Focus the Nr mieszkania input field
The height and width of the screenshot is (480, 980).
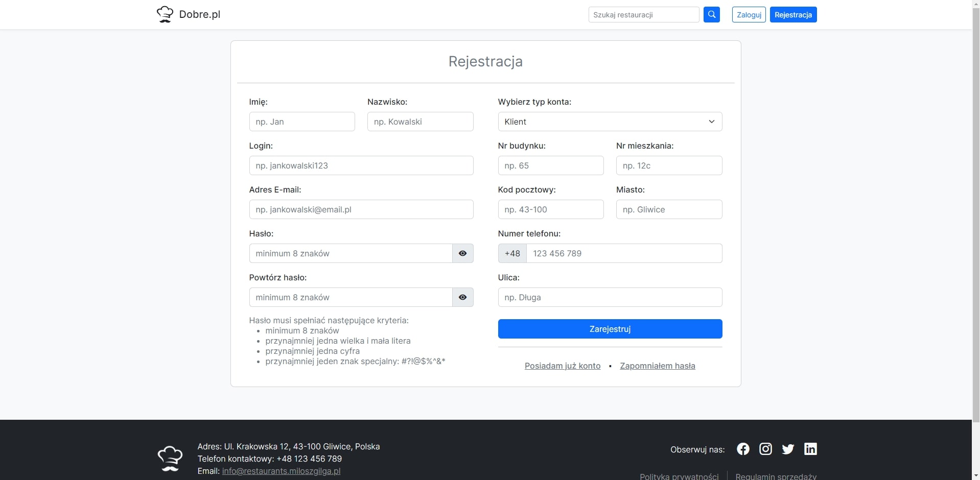coord(669,165)
